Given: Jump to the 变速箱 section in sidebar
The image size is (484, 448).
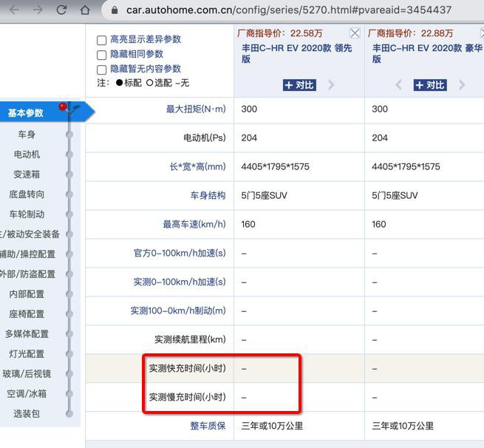Looking at the screenshot, I should [x=27, y=174].
